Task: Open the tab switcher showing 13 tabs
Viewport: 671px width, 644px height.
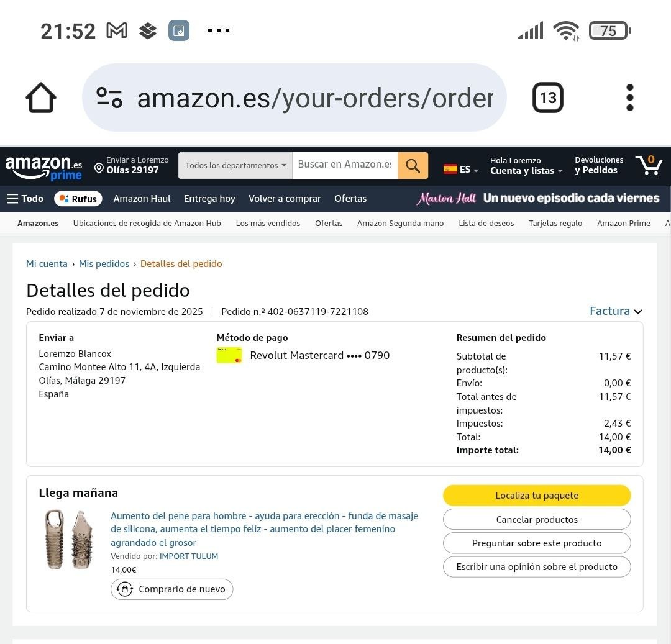Action: (547, 98)
